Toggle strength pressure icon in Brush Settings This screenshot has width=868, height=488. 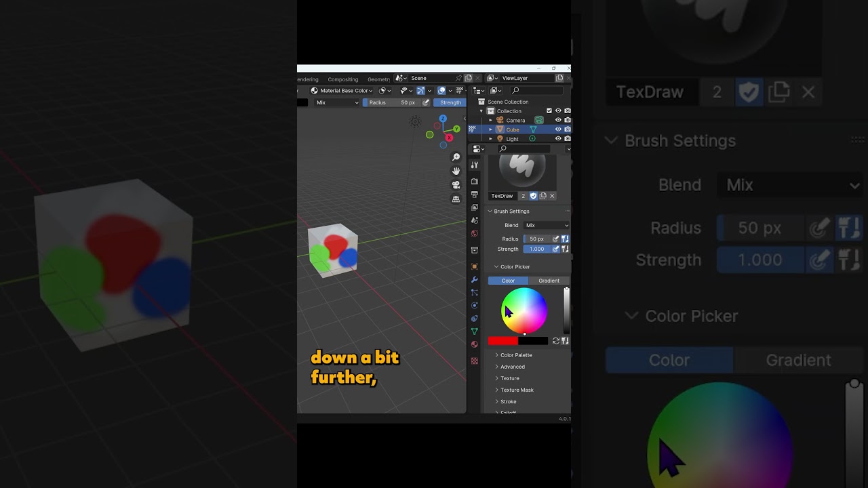(556, 249)
